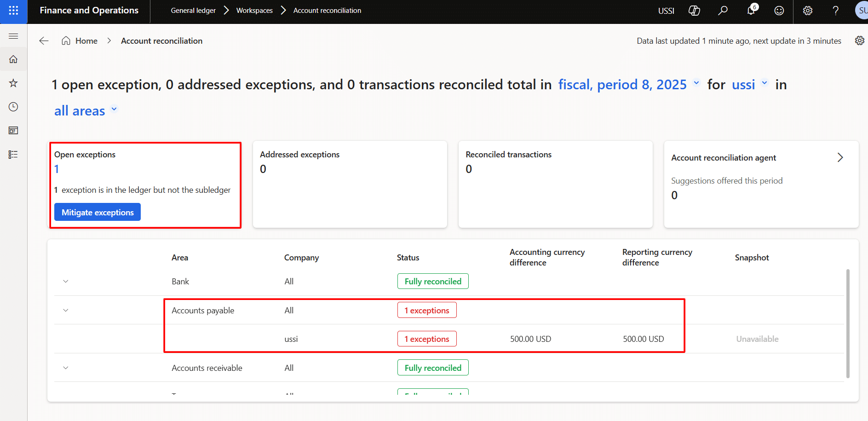Image resolution: width=868 pixels, height=421 pixels.
Task: Collapse the Accounts payable row
Action: (x=66, y=310)
